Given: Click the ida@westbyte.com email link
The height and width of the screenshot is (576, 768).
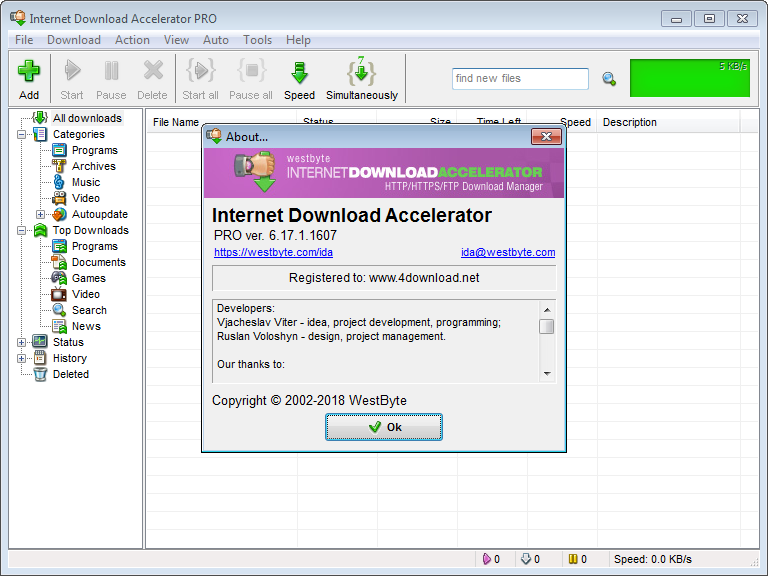Looking at the screenshot, I should (508, 252).
